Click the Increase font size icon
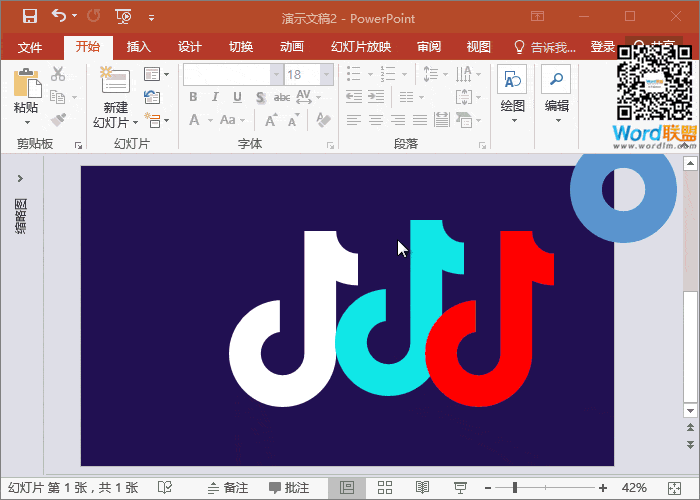The width and height of the screenshot is (700, 500). pyautogui.click(x=271, y=120)
